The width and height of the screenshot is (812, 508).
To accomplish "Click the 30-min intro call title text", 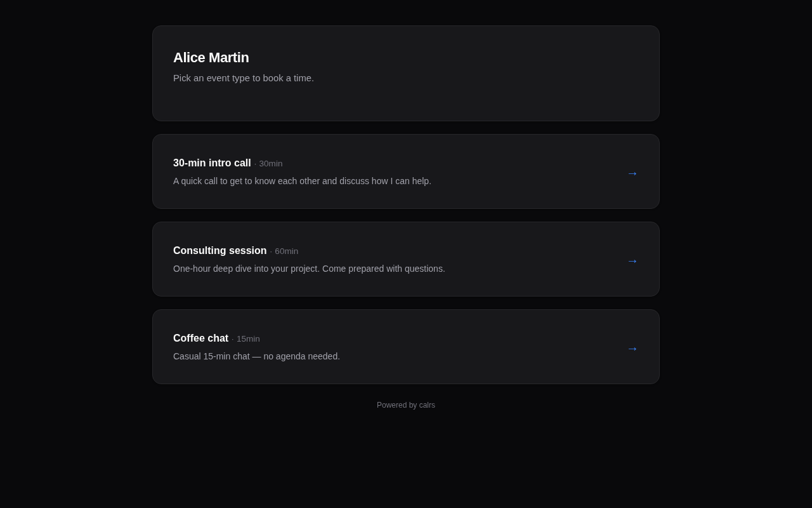I will [x=212, y=163].
